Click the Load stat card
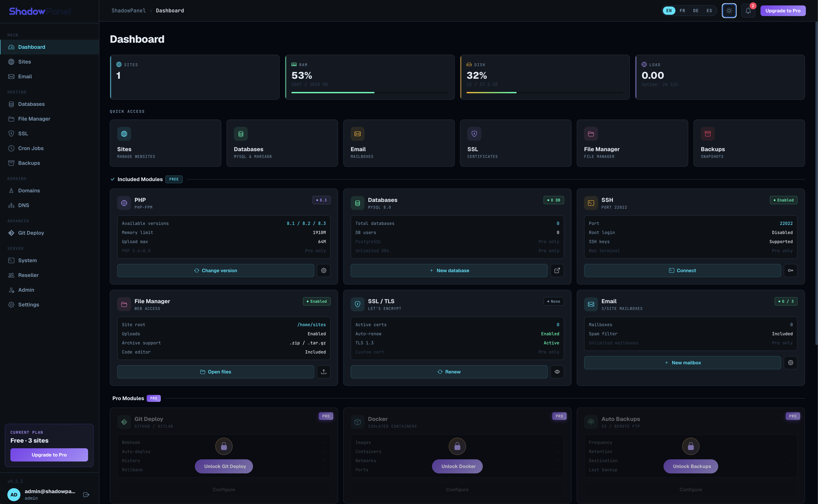Image resolution: width=818 pixels, height=504 pixels. [720, 77]
